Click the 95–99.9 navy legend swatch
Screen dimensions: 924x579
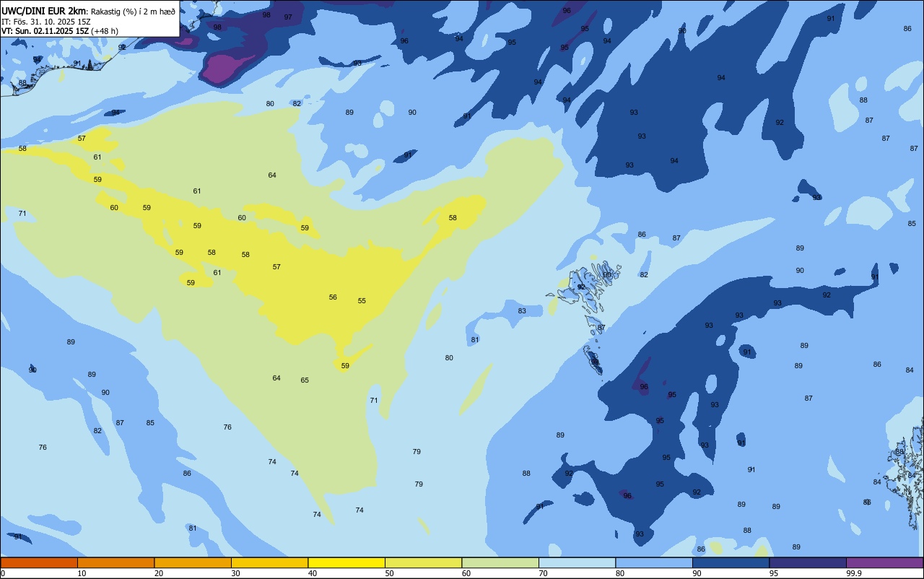click(x=808, y=562)
